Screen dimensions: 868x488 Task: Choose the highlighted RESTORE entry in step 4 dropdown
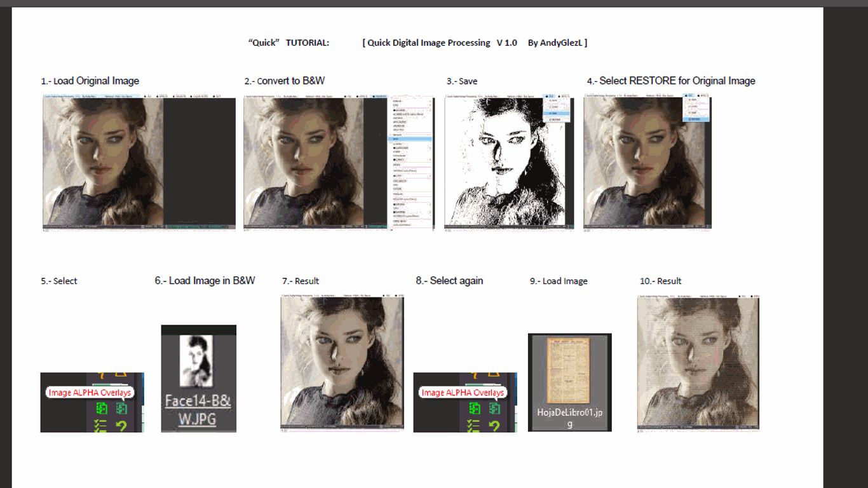[695, 119]
